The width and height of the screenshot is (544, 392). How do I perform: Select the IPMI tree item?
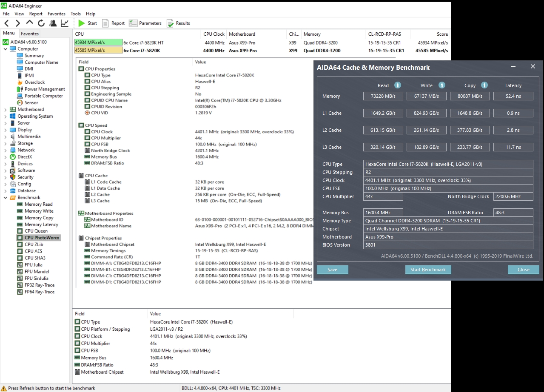tap(29, 75)
